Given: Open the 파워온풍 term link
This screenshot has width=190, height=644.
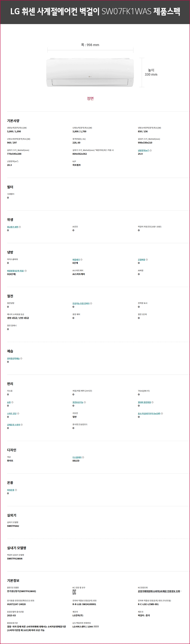Looking at the screenshot, I should [11, 490].
